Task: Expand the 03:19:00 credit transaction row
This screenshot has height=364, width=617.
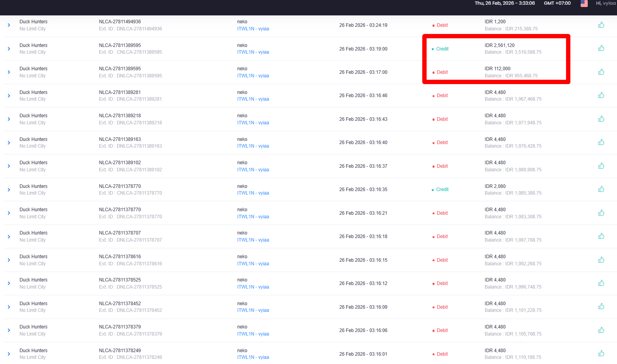Action: coord(9,49)
